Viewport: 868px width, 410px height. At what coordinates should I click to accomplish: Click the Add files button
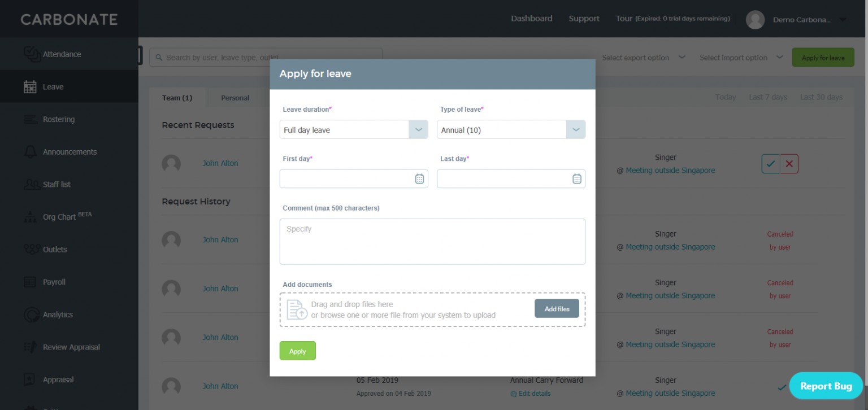pos(557,309)
